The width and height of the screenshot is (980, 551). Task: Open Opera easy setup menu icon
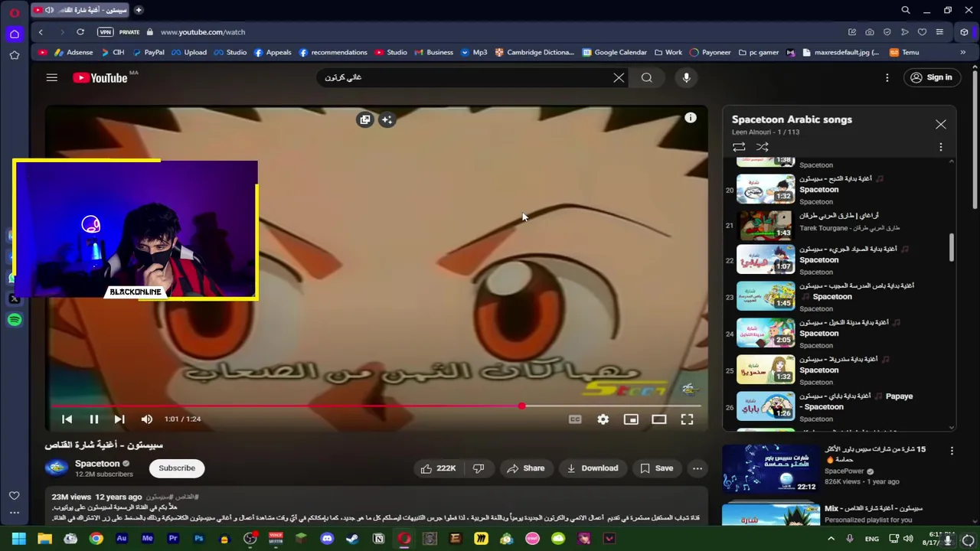click(939, 32)
